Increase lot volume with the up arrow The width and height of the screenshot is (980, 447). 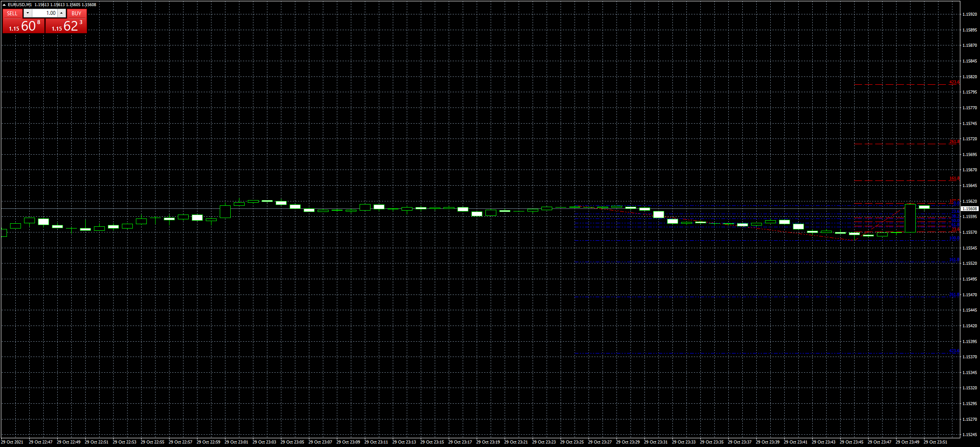coord(62,13)
